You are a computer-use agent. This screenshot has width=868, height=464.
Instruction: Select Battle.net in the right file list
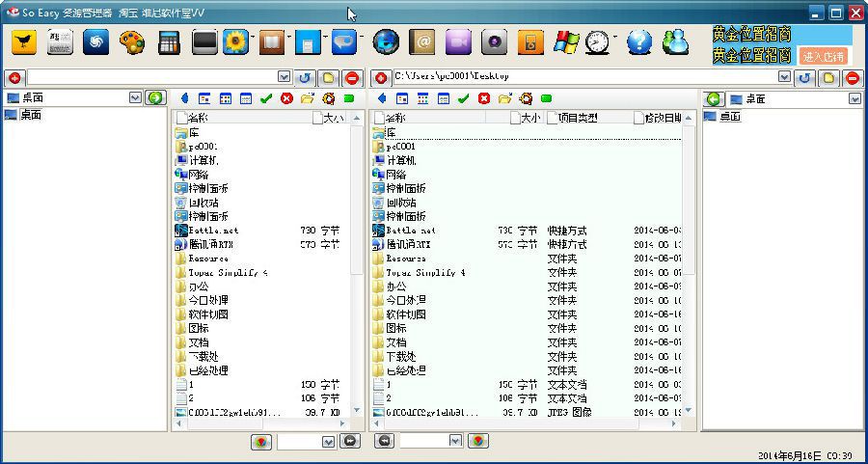click(x=411, y=231)
